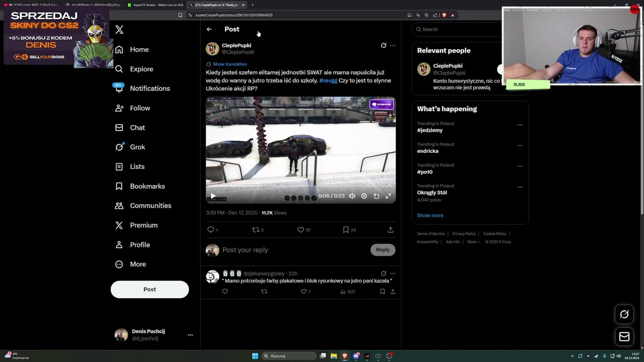Repost the main post with 3 reposts
Screen dimensions: 644x362
(257, 230)
